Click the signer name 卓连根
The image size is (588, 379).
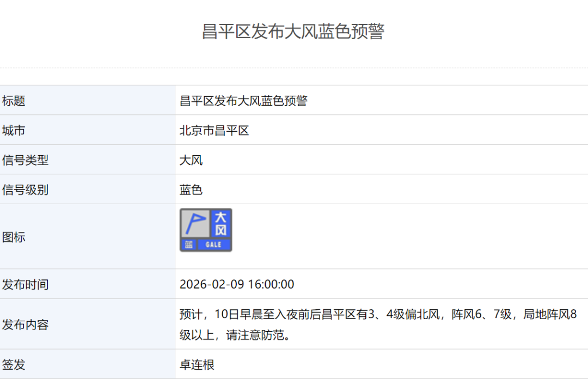(x=197, y=365)
